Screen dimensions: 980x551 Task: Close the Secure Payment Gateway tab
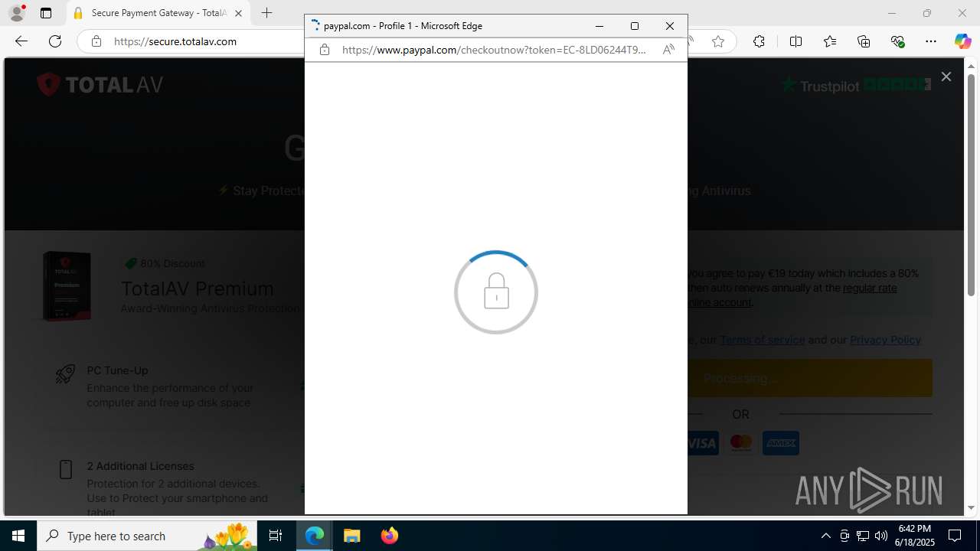point(238,13)
